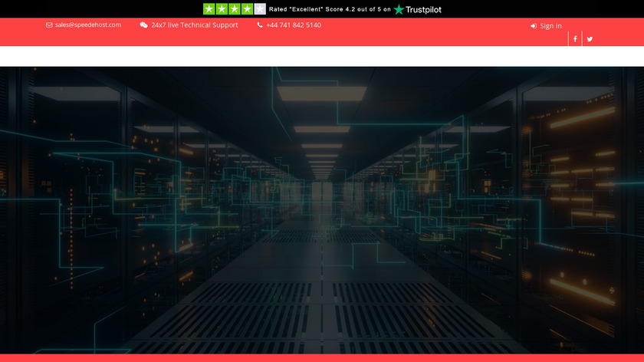
Task: Click the phone handset icon
Action: click(260, 25)
